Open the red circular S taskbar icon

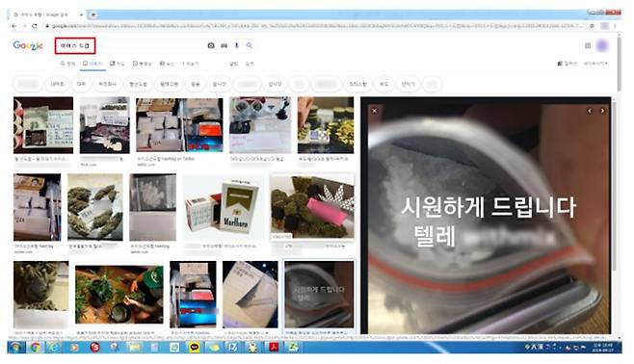click(94, 347)
